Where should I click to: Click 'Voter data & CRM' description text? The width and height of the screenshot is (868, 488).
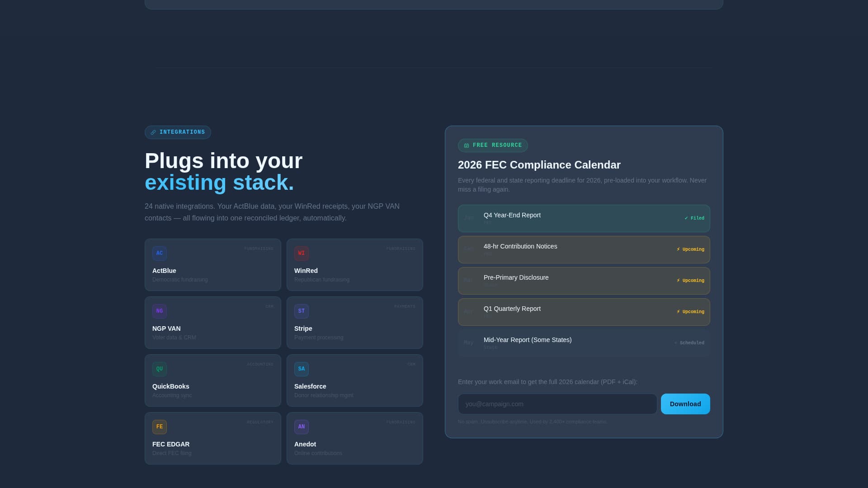click(174, 338)
